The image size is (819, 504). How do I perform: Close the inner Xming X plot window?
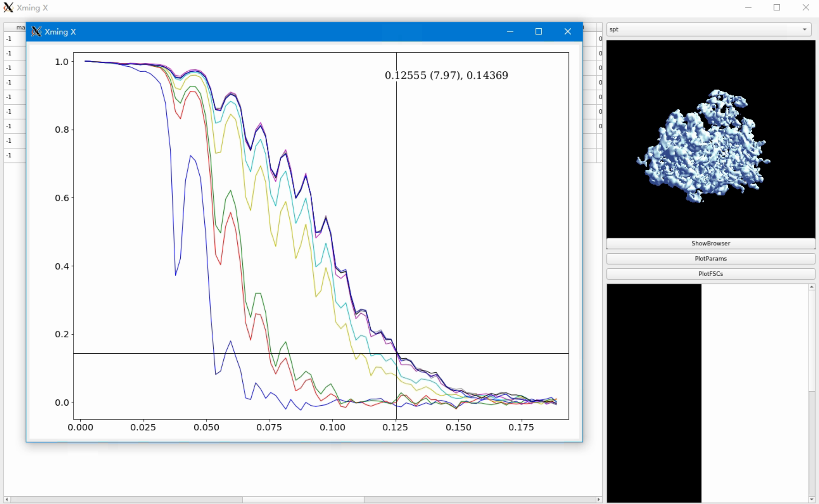568,32
